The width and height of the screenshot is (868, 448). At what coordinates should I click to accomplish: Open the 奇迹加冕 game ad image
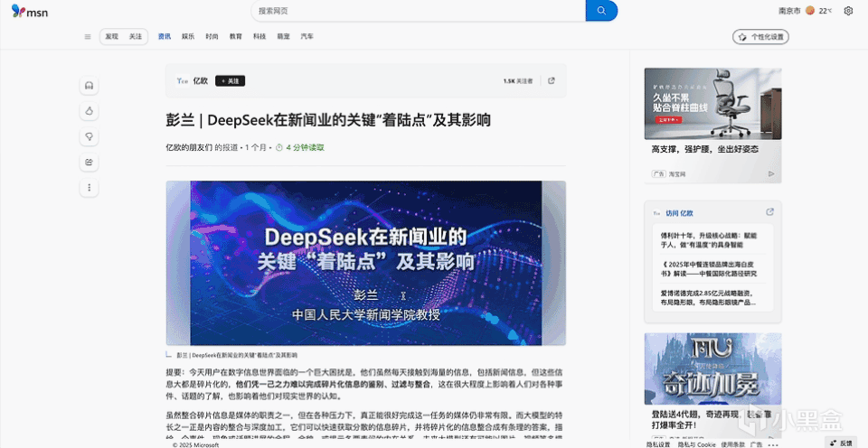[x=713, y=369]
